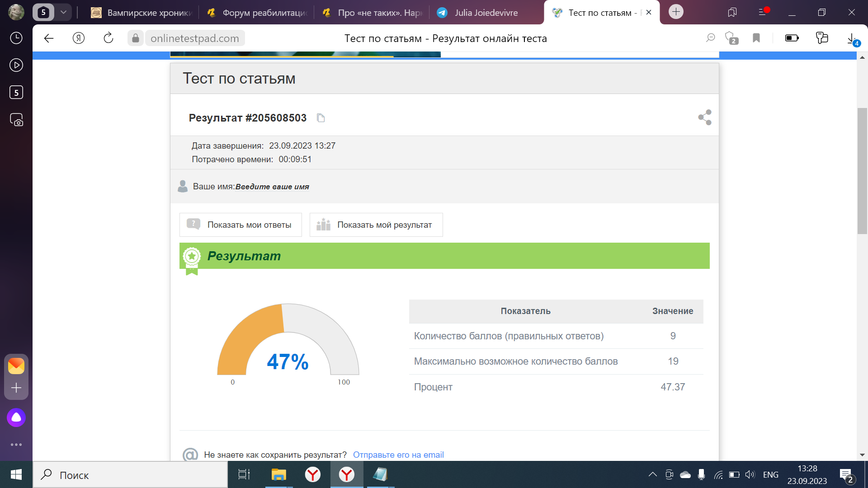Show hidden system tray icons chevron
Image resolution: width=868 pixels, height=488 pixels.
[652, 474]
